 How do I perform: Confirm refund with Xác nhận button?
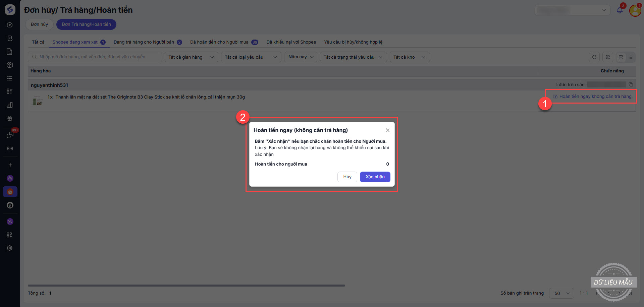(375, 177)
